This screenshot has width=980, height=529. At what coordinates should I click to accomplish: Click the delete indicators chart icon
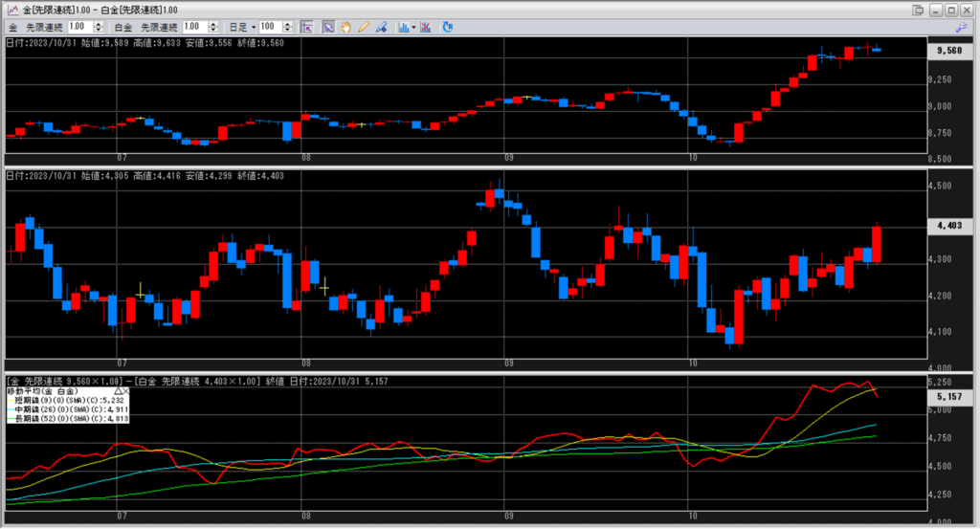[425, 27]
